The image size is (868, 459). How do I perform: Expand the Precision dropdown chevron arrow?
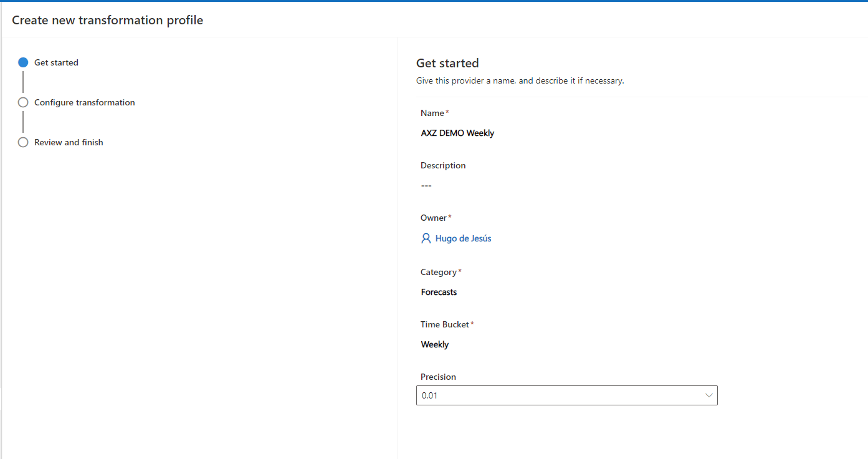pyautogui.click(x=708, y=395)
